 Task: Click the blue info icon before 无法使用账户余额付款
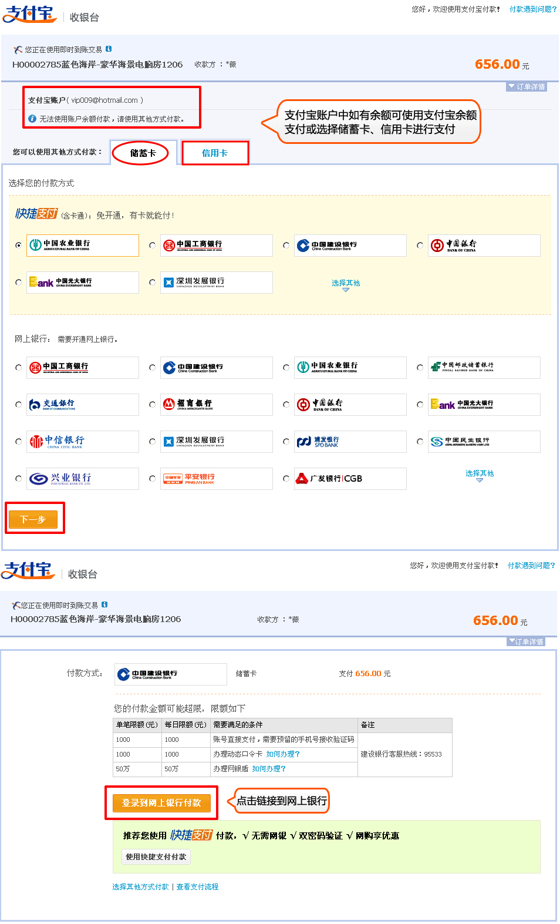32,119
